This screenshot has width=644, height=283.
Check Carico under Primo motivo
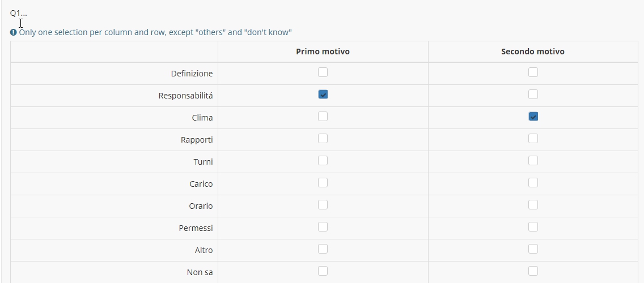[x=323, y=183]
